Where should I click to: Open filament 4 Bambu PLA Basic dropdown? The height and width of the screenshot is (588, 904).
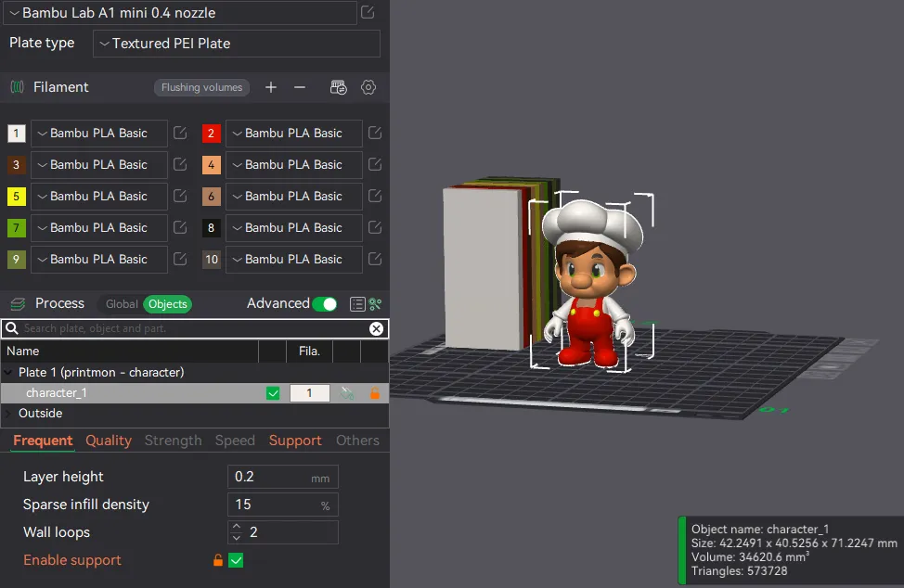(294, 165)
